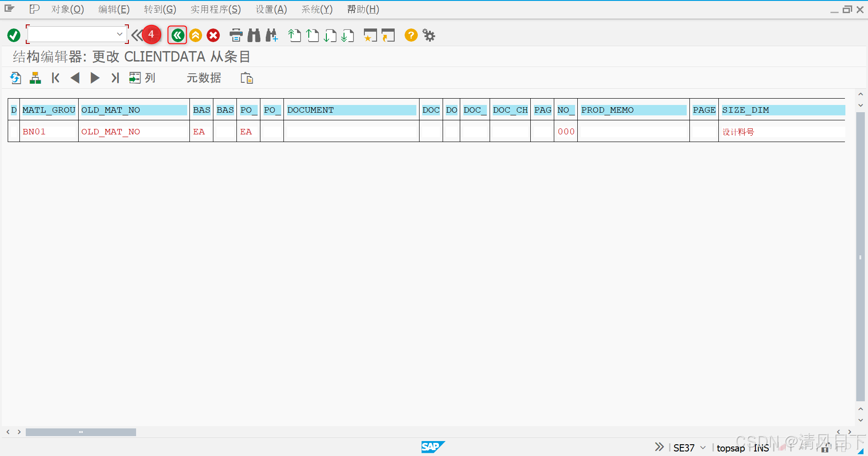Open the 系统(Y) menu

point(316,9)
